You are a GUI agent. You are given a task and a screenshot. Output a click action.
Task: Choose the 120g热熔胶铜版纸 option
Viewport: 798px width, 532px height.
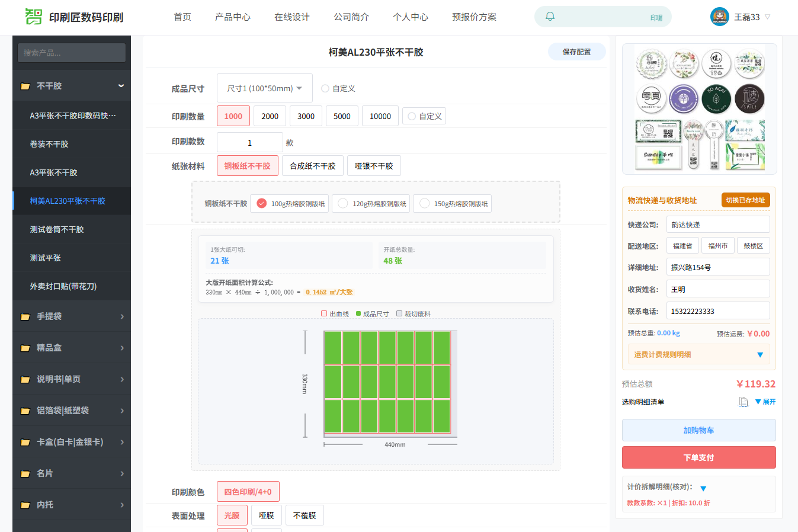pos(371,204)
